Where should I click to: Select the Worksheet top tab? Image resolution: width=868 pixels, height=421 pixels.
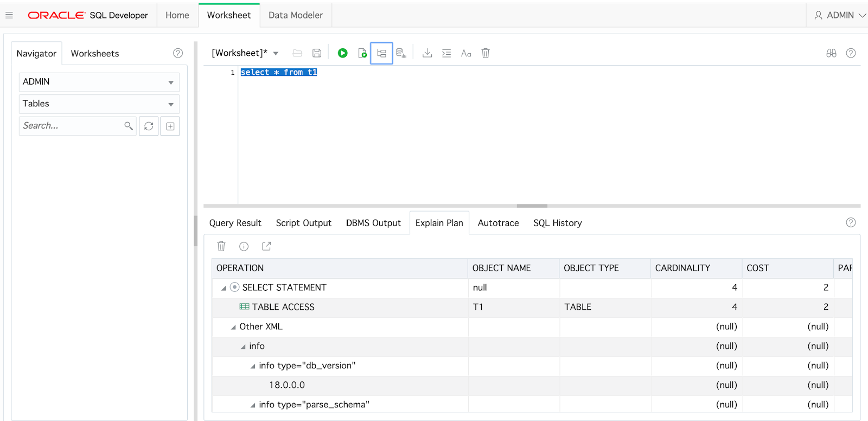tap(229, 15)
